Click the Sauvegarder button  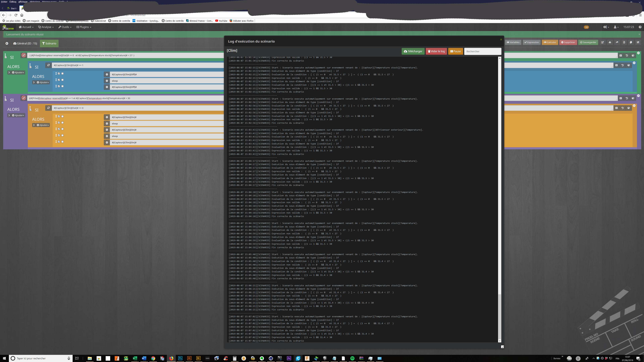[x=588, y=42]
